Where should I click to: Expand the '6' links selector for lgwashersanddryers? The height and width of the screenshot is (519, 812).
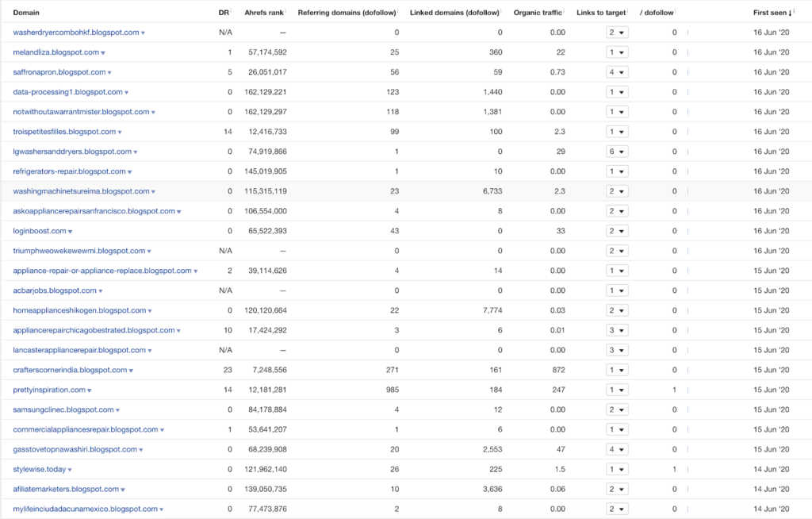point(617,151)
